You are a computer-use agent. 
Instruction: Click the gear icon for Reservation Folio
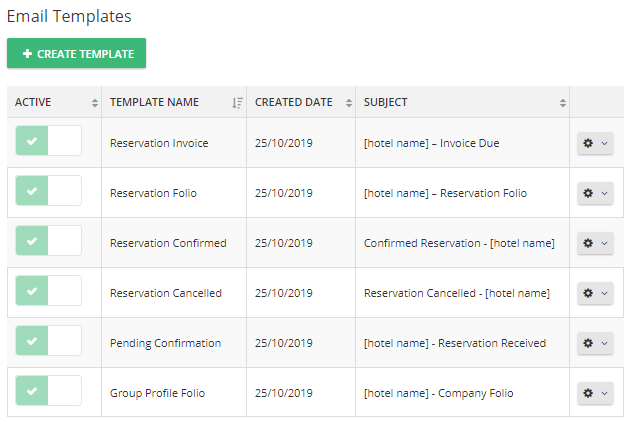588,193
